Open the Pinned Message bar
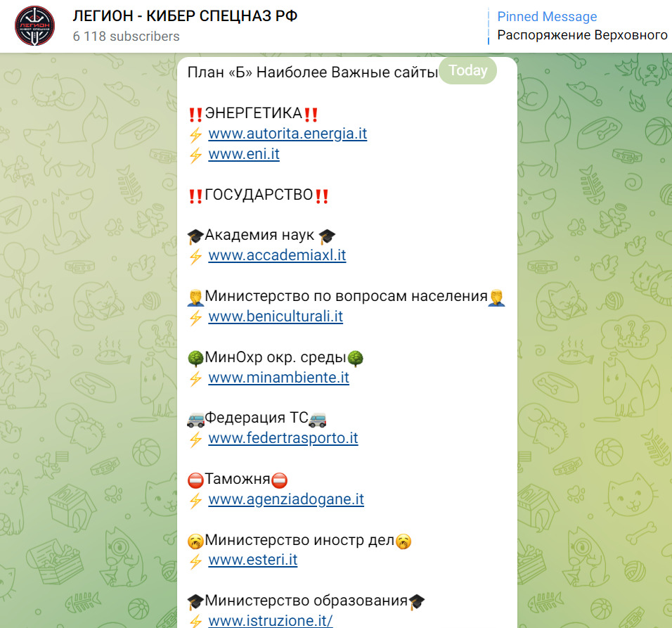This screenshot has width=672, height=628. [x=579, y=26]
